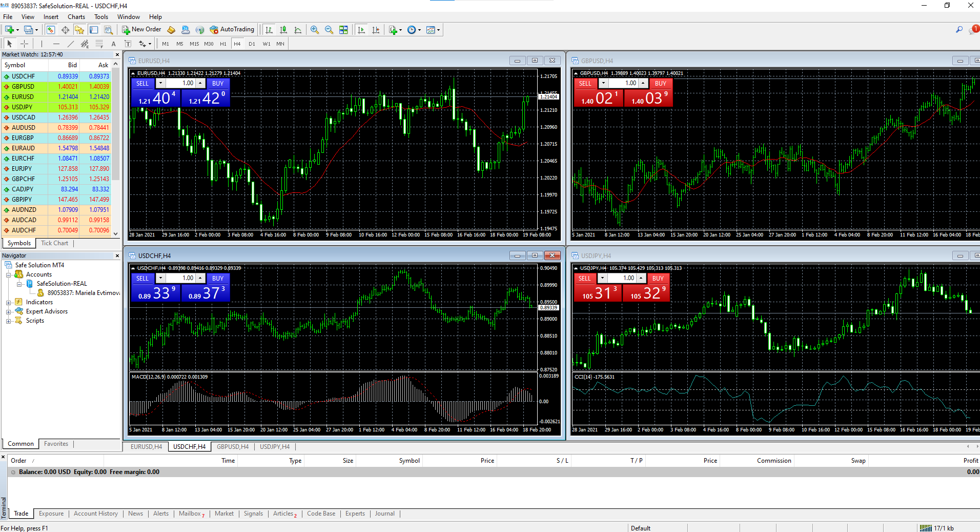Expand the Expert Advisors tree node
The image size is (980, 532).
(x=9, y=311)
